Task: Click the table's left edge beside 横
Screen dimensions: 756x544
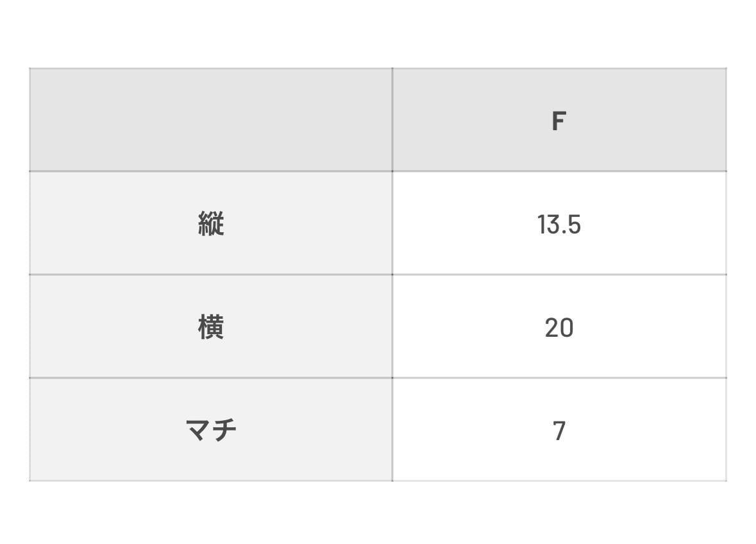Action: tap(29, 327)
